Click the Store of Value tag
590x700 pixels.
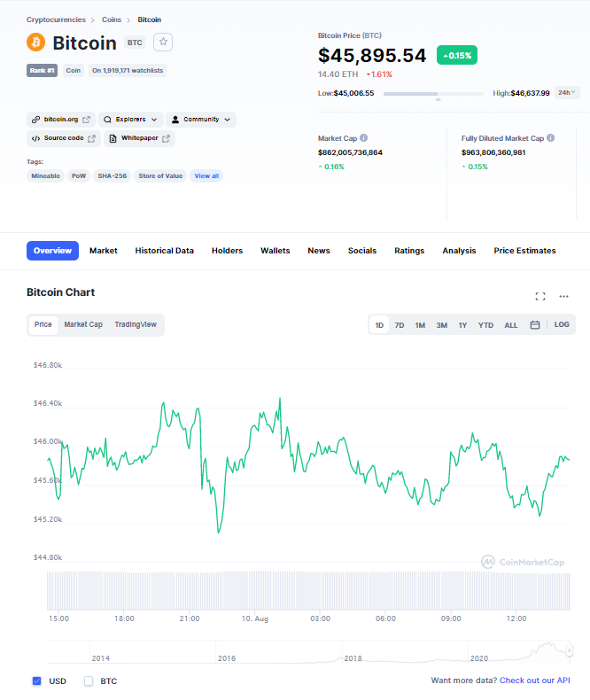click(160, 176)
